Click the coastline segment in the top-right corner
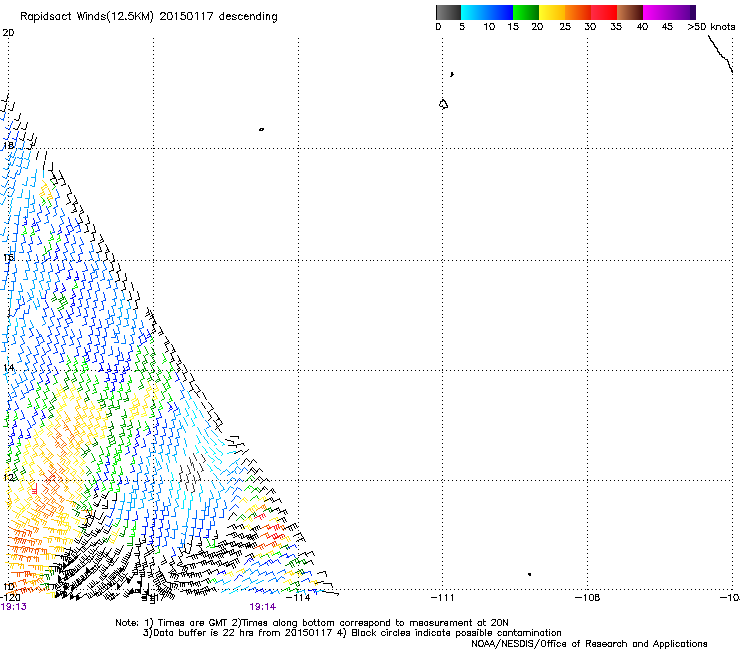The image size is (740, 650). (x=720, y=53)
